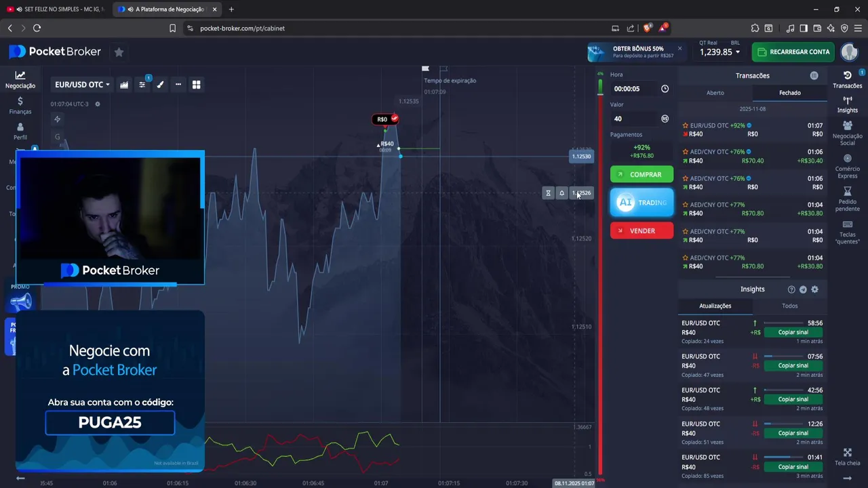Open chart time settings gear

pyautogui.click(x=98, y=104)
